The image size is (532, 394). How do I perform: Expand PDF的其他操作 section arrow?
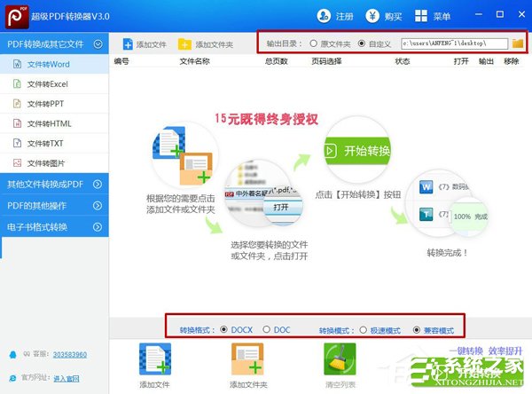tap(98, 206)
